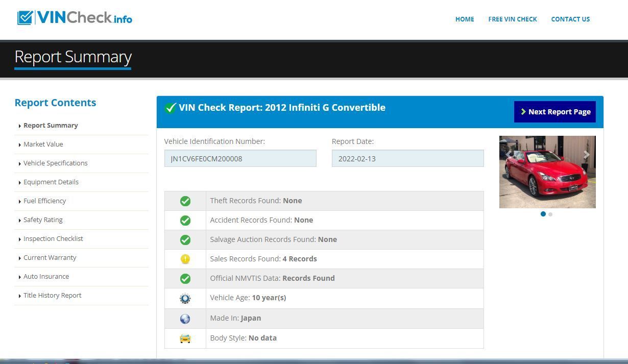Click the 'Official NMVTIS Data: Records Found' text
This screenshot has height=364, width=628.
(x=272, y=278)
